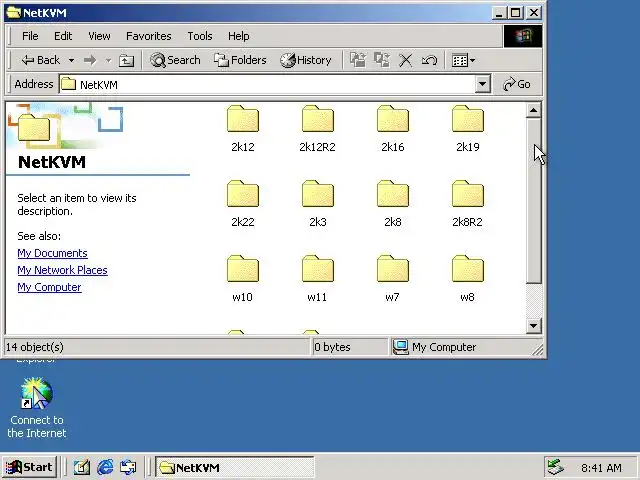Open the Forward history dropdown arrow
This screenshot has width=640, height=480.
coord(108,60)
